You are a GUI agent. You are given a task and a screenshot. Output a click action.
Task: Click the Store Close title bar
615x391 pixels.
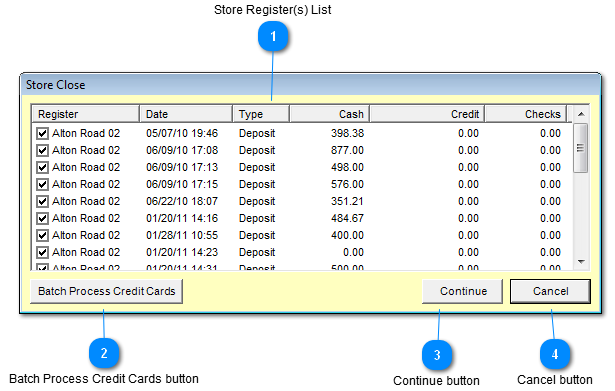[310, 85]
